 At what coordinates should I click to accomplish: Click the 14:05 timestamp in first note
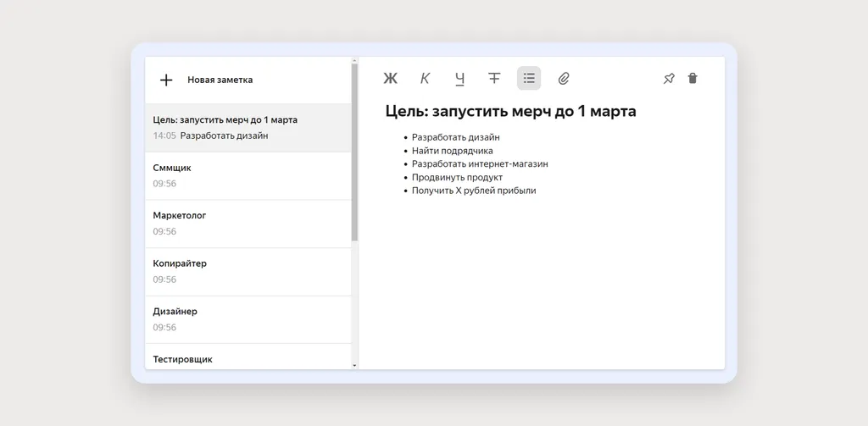coord(164,136)
